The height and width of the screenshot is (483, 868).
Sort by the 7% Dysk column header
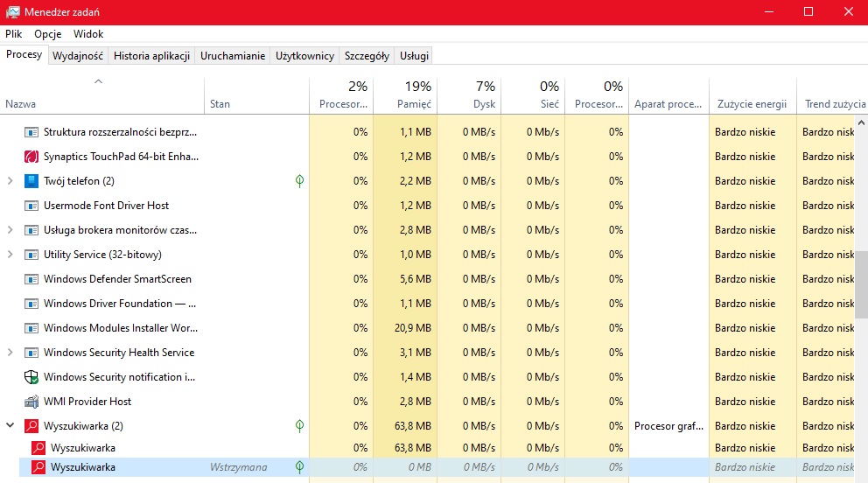click(x=469, y=96)
